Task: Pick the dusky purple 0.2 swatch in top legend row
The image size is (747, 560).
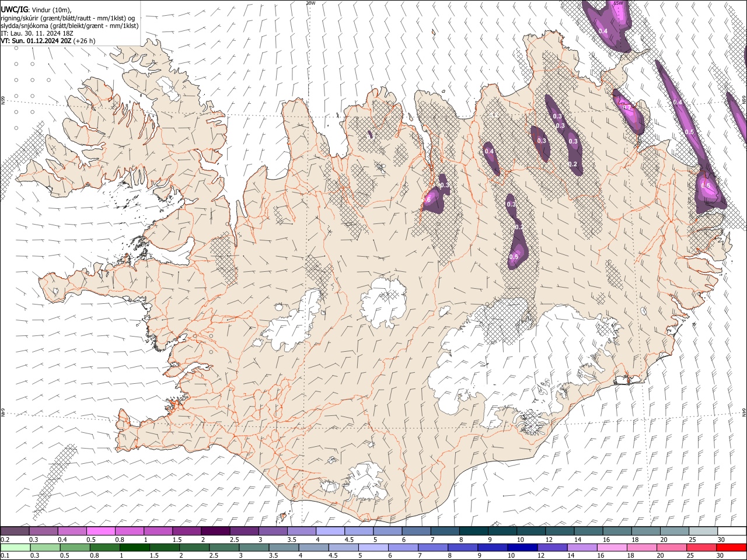Action: tap(15, 531)
